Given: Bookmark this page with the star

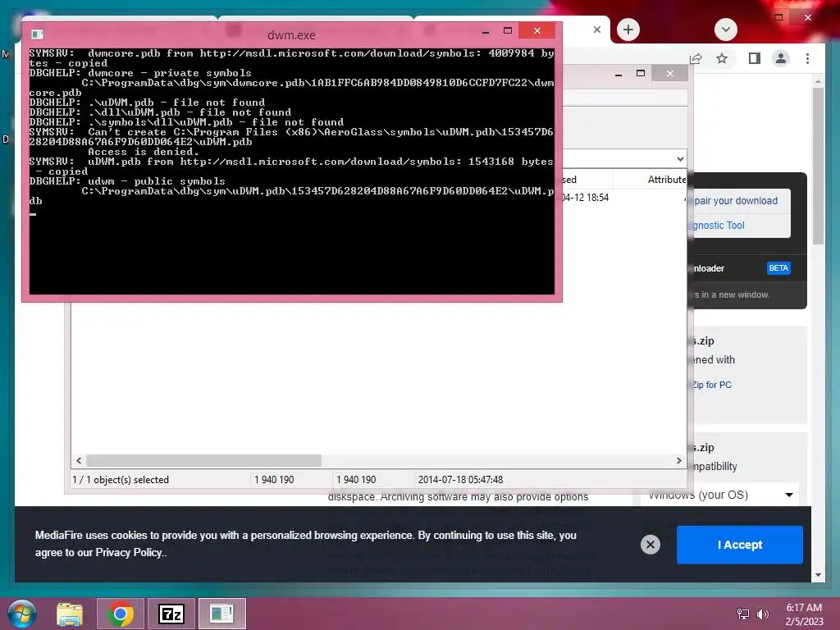Looking at the screenshot, I should pyautogui.click(x=722, y=58).
